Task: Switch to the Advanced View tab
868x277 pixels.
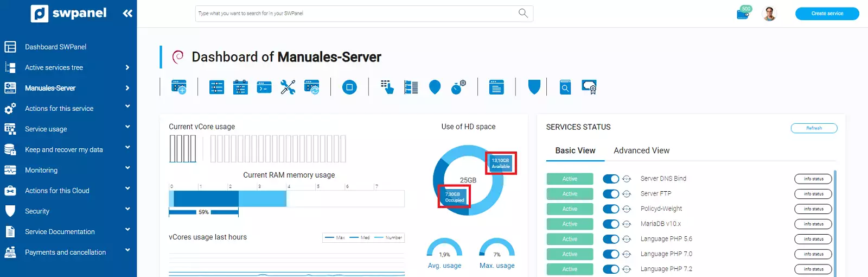Action: (641, 150)
